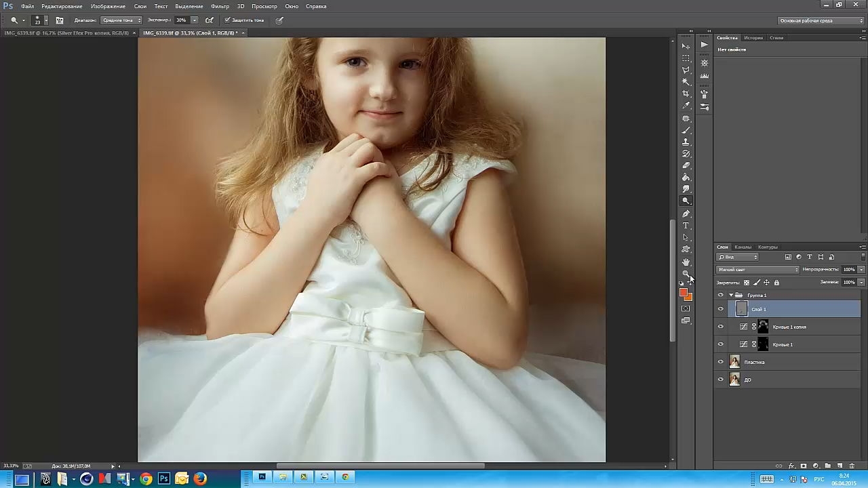This screenshot has width=868, height=488.
Task: Open the brush preset picker
Action: (x=41, y=20)
